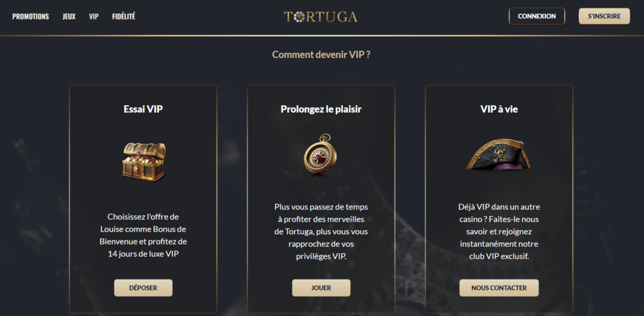Screen dimensions: 644x316
Task: Click the S'inscrire button
Action: point(604,16)
